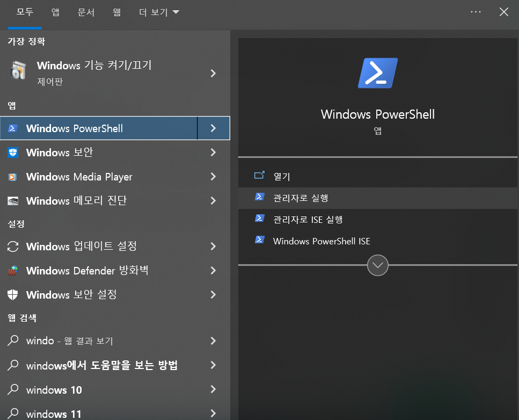Click the search icon beside 'windows 11'
This screenshot has height=420, width=519.
(12, 414)
